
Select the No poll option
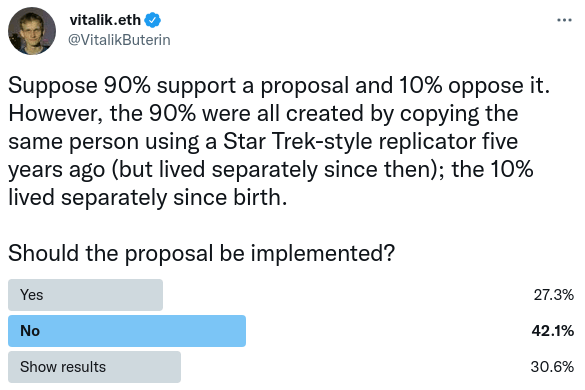click(x=291, y=331)
